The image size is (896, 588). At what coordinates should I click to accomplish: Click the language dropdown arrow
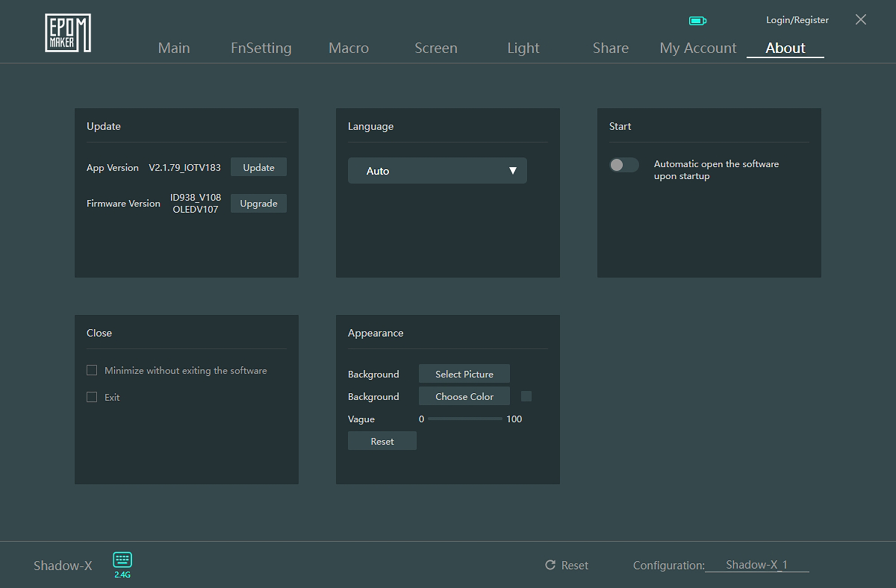point(513,171)
